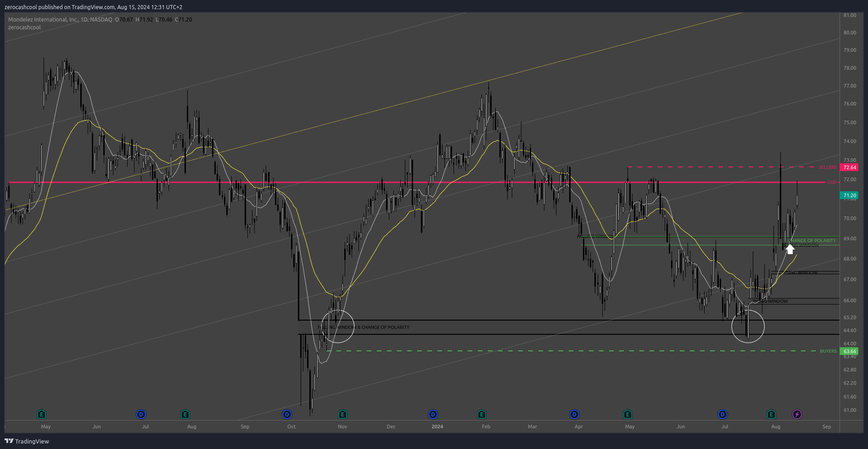The width and height of the screenshot is (868, 449).
Task: Click the green BUYERS label text
Action: coord(829,351)
